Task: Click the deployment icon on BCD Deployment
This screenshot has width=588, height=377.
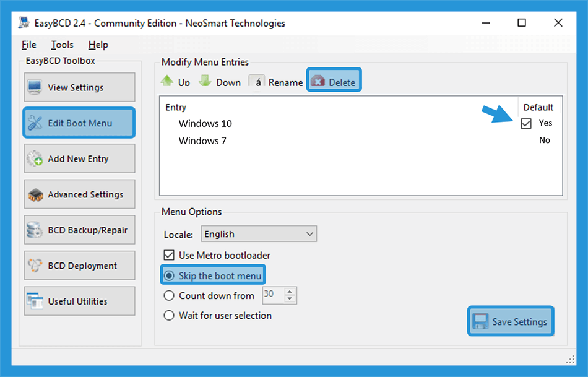Action: 35,265
